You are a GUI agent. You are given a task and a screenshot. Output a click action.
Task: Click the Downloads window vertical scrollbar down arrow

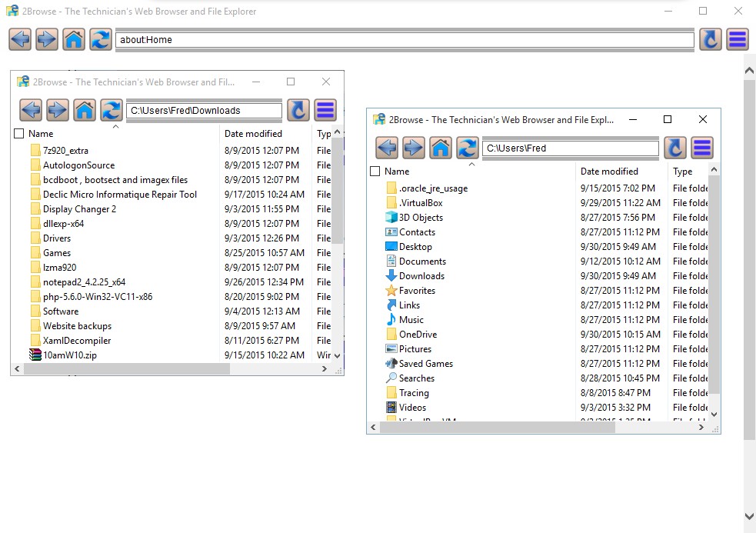[x=337, y=356]
